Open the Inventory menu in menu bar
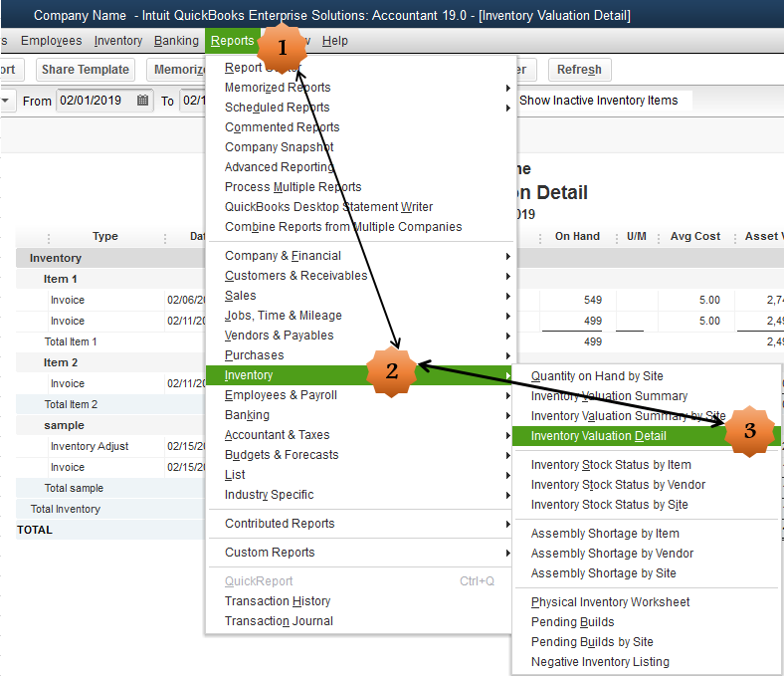 [x=118, y=41]
